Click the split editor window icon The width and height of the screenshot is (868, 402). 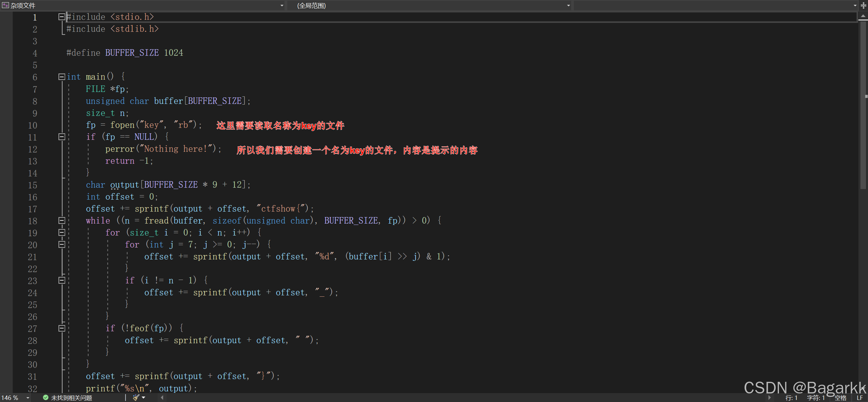(863, 5)
